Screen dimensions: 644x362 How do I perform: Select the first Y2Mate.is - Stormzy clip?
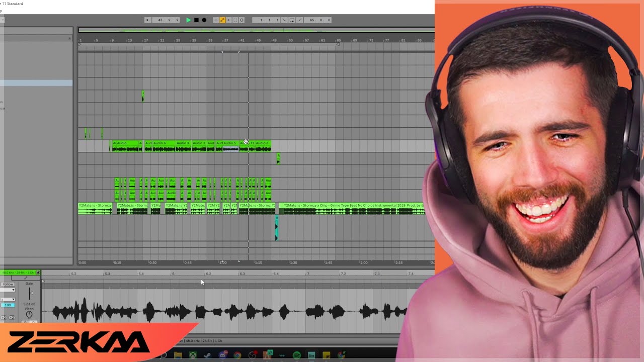(x=95, y=208)
